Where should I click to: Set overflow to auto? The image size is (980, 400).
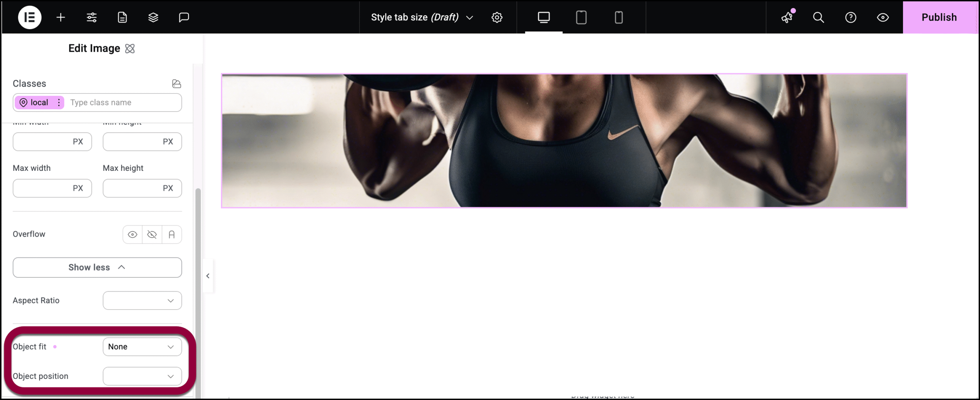172,234
